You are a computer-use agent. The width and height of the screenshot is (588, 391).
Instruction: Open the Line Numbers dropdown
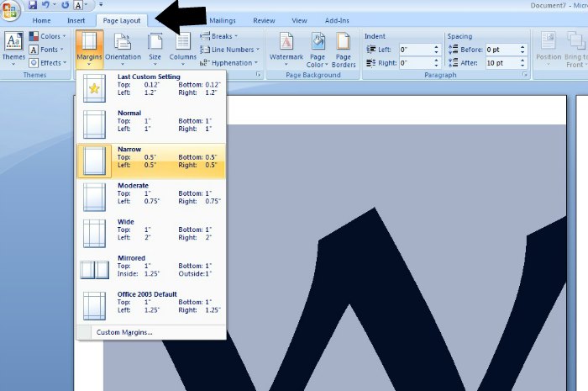coord(229,50)
